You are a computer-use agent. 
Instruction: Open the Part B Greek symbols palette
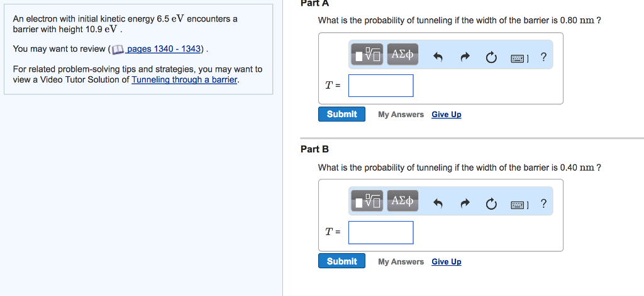tap(402, 202)
